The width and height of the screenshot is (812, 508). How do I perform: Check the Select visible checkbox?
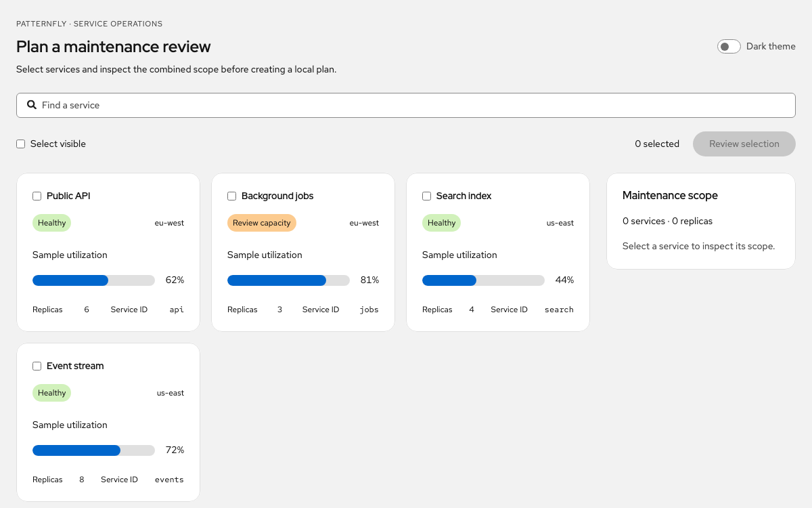click(21, 144)
